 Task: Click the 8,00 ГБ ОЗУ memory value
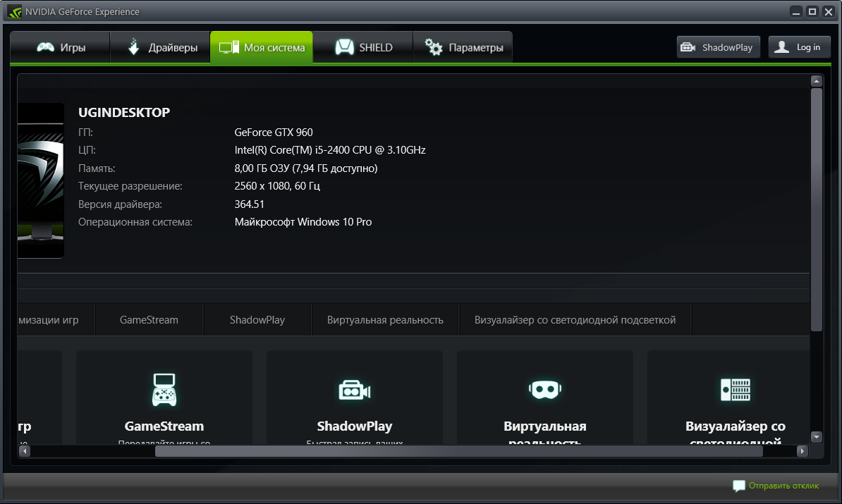(306, 168)
